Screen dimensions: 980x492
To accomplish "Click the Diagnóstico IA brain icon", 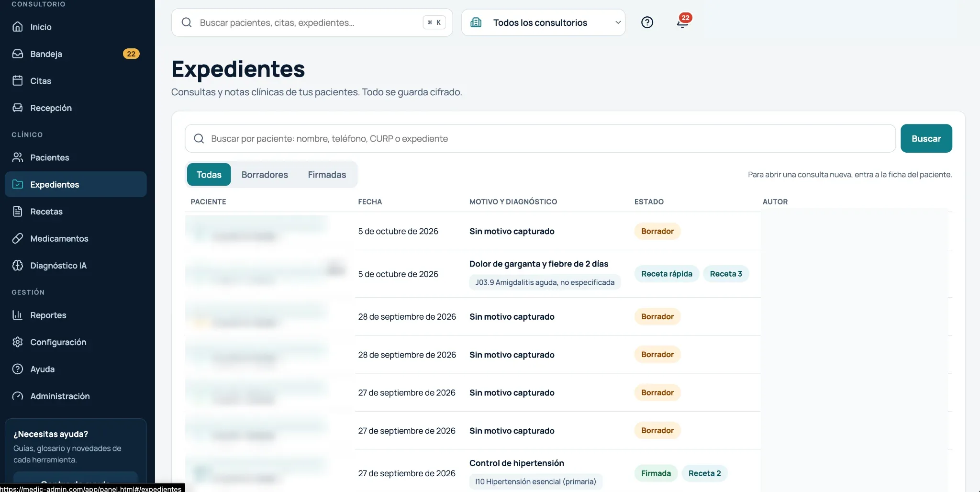I will [18, 265].
